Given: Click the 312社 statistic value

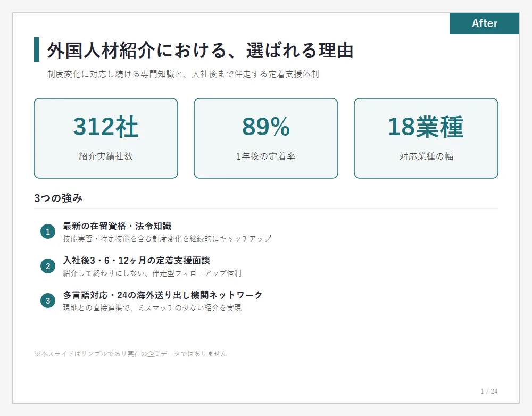Looking at the screenshot, I should pyautogui.click(x=106, y=127).
